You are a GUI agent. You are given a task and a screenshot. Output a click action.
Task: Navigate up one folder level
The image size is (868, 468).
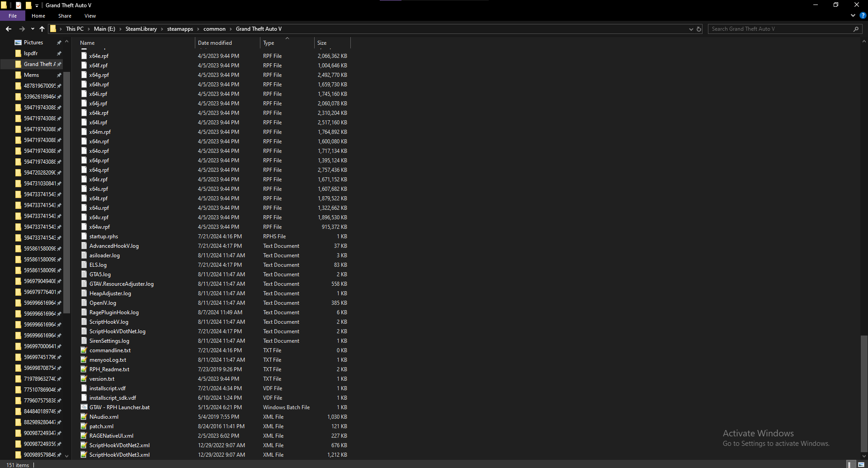42,29
